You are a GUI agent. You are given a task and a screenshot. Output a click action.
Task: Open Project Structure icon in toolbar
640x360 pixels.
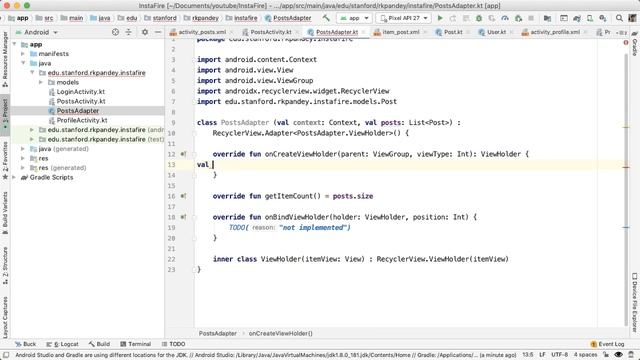pyautogui.click(x=547, y=18)
